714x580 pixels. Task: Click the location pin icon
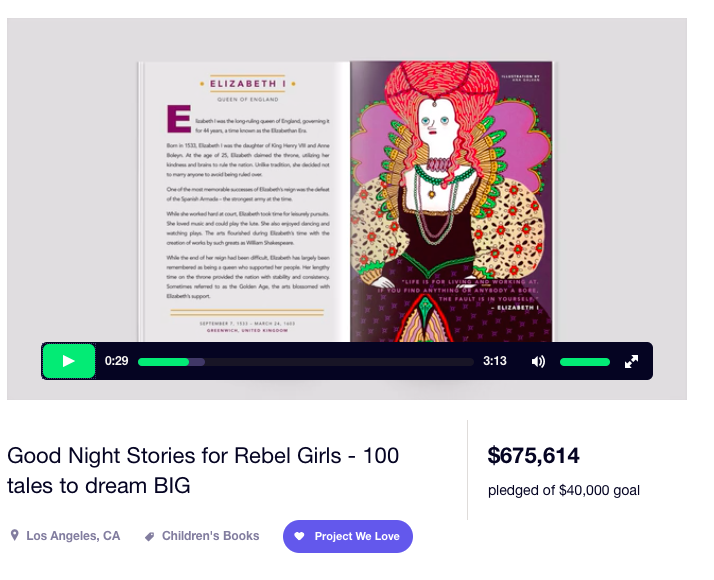click(15, 535)
